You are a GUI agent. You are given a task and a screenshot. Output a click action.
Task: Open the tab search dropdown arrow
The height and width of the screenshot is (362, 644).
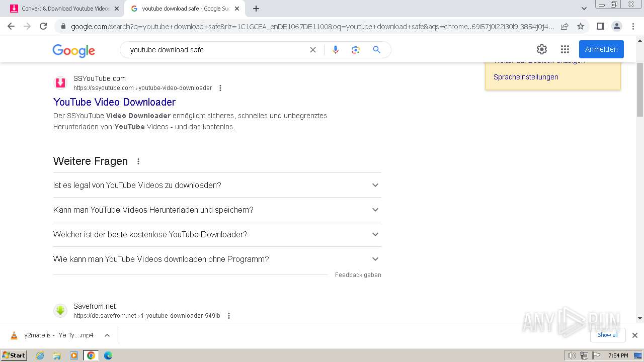coord(584,9)
